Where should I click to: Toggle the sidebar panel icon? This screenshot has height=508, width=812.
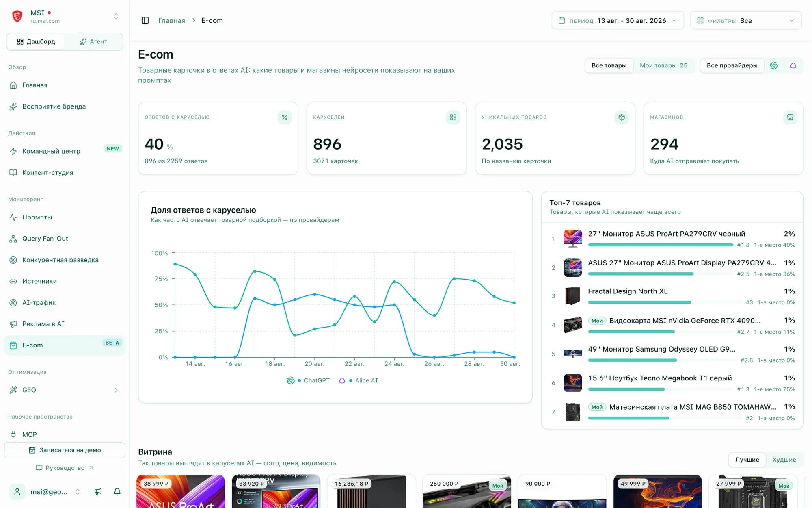tap(145, 20)
